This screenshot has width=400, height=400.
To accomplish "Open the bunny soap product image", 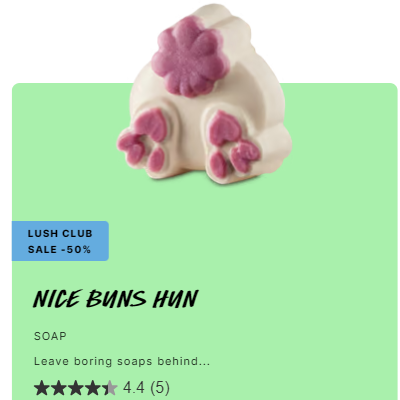I will [x=204, y=93].
